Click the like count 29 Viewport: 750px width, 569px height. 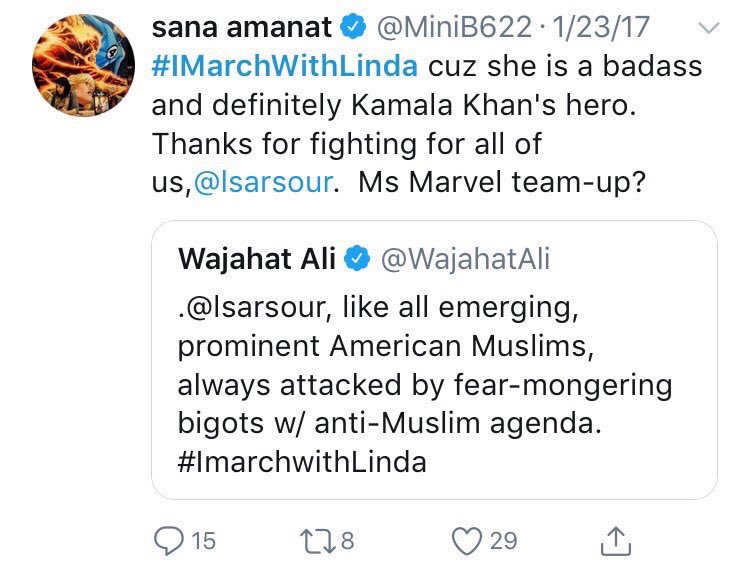[x=503, y=541]
